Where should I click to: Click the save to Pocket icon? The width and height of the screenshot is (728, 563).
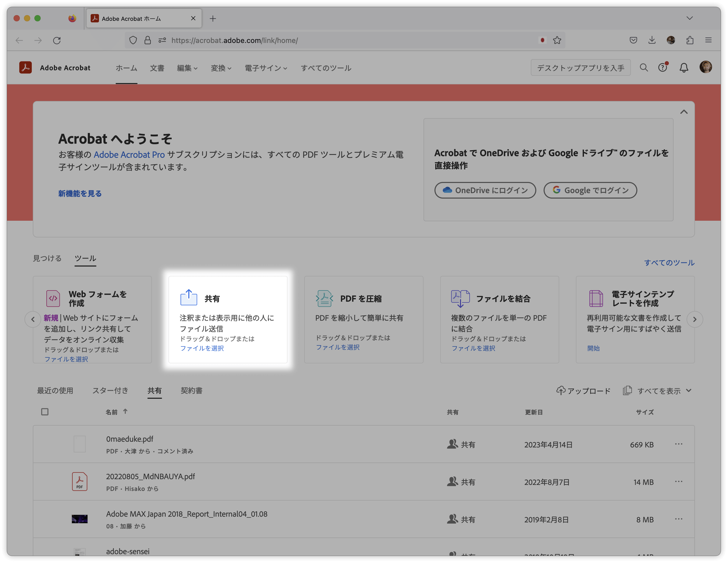click(x=633, y=40)
